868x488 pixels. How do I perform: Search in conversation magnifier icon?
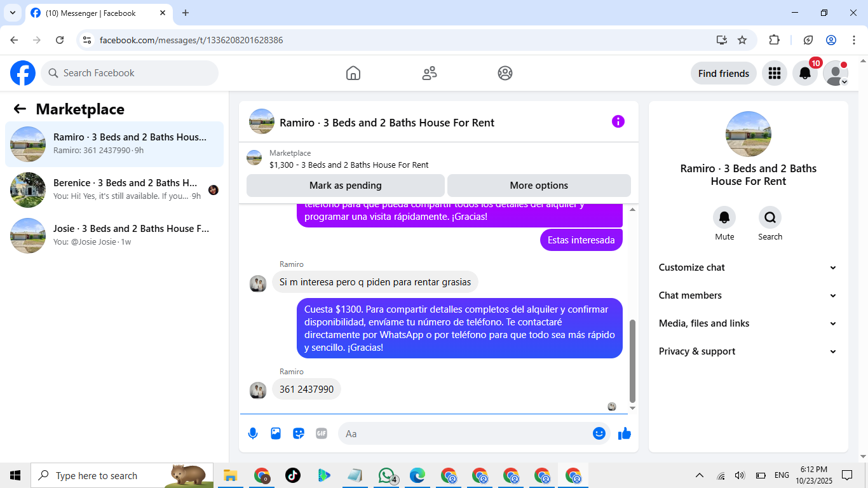(x=770, y=218)
